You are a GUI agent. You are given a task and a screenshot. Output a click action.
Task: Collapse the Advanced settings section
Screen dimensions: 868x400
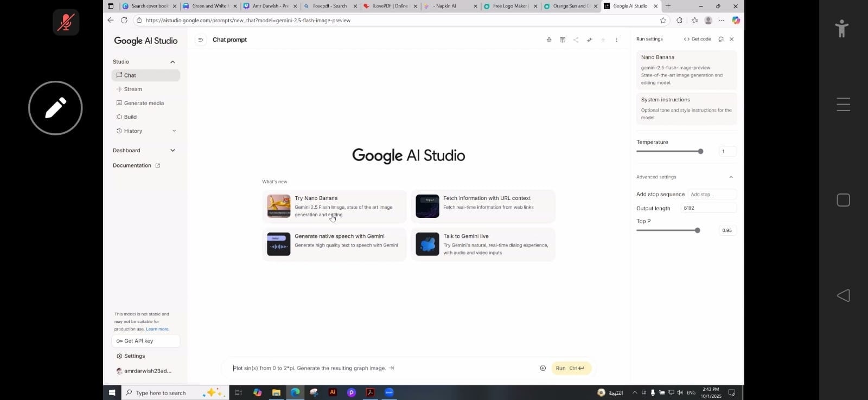click(731, 177)
